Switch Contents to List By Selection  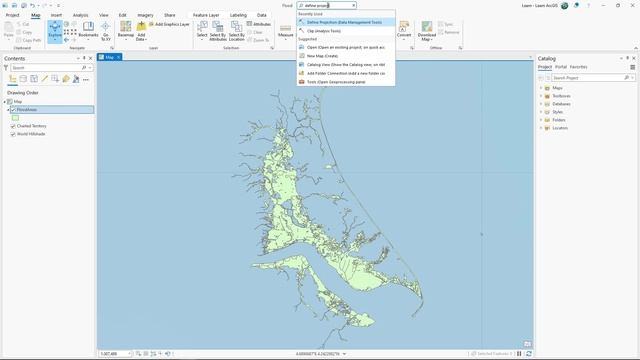[x=34, y=79]
